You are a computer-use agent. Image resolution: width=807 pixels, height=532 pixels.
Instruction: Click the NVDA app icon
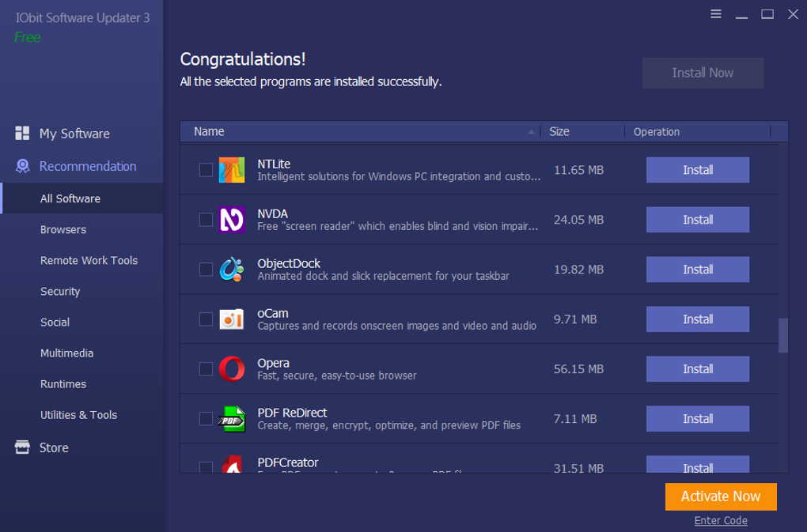232,220
